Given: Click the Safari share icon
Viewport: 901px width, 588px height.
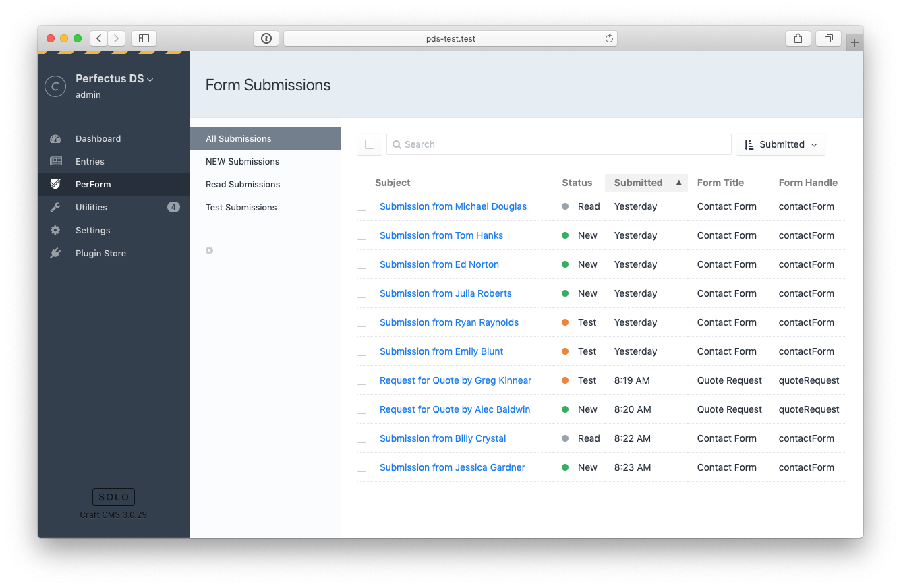Looking at the screenshot, I should point(798,38).
